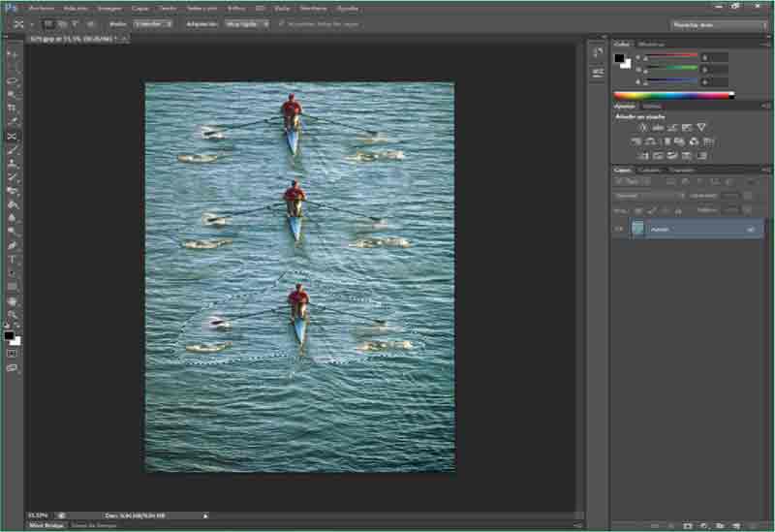
Task: Open the Modo dropdown in options bar
Action: [x=154, y=22]
